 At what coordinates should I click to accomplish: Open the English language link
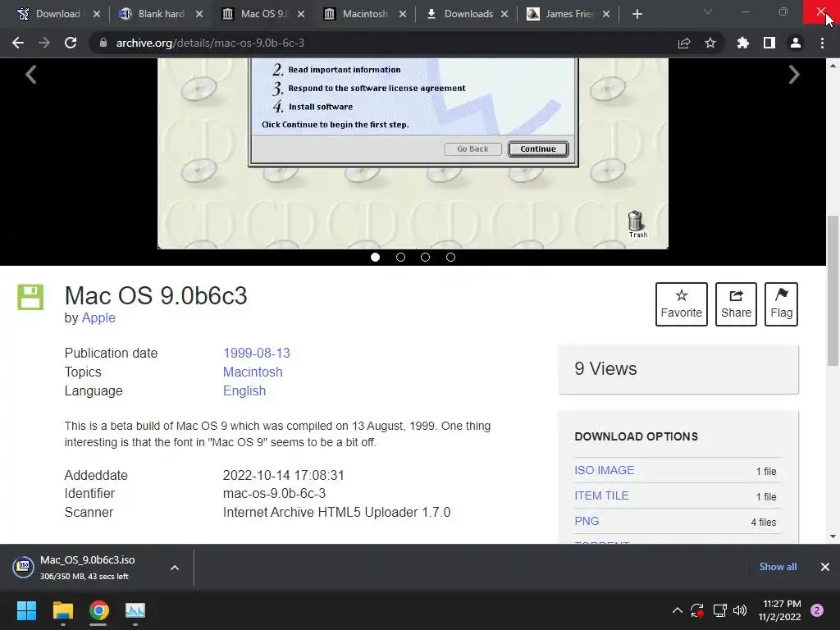click(x=244, y=390)
